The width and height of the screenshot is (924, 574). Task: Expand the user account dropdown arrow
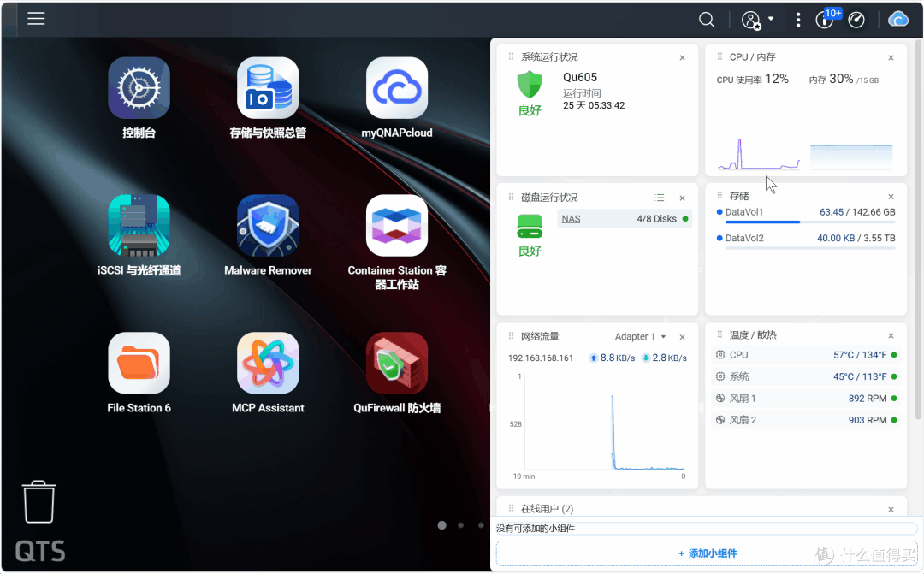(x=771, y=18)
